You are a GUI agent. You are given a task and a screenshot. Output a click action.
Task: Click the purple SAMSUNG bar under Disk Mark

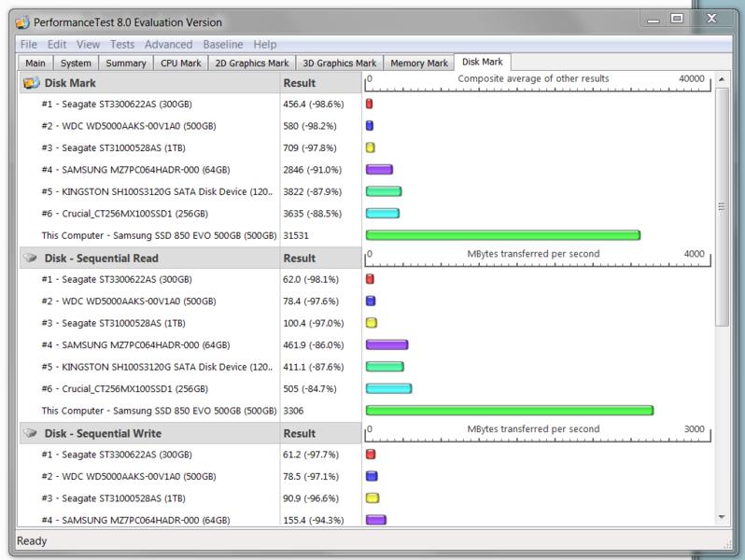click(379, 169)
